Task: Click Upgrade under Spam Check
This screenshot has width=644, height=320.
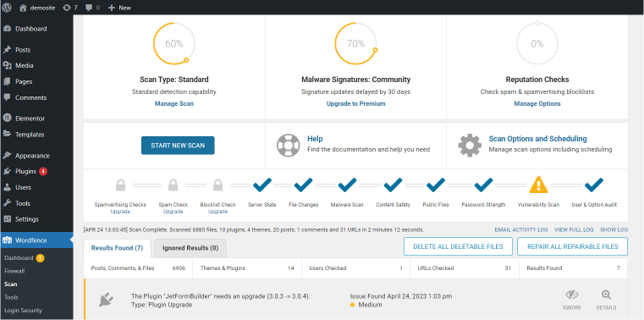Action: tap(173, 212)
